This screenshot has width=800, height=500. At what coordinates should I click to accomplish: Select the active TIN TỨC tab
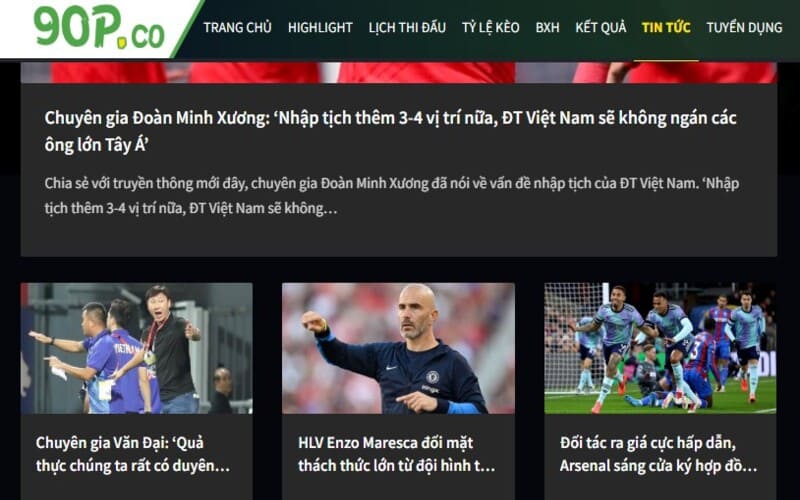pos(666,28)
